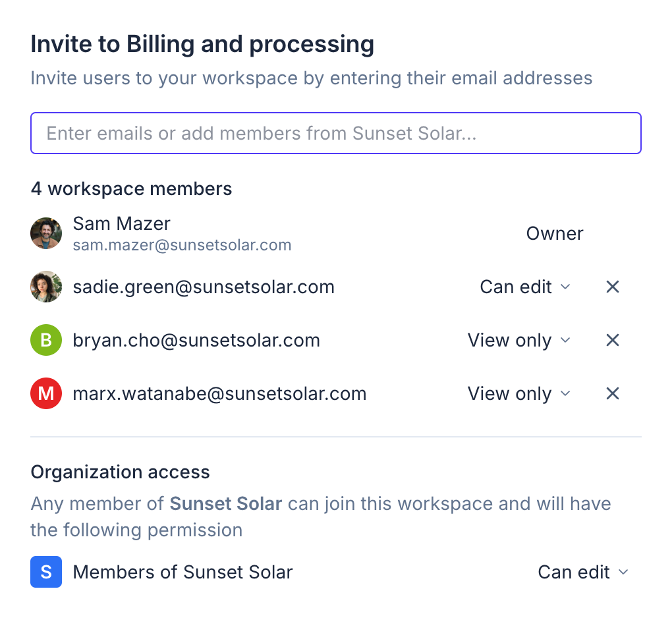The image size is (672, 618).
Task: Click Bryan's green B avatar
Action: (x=46, y=341)
